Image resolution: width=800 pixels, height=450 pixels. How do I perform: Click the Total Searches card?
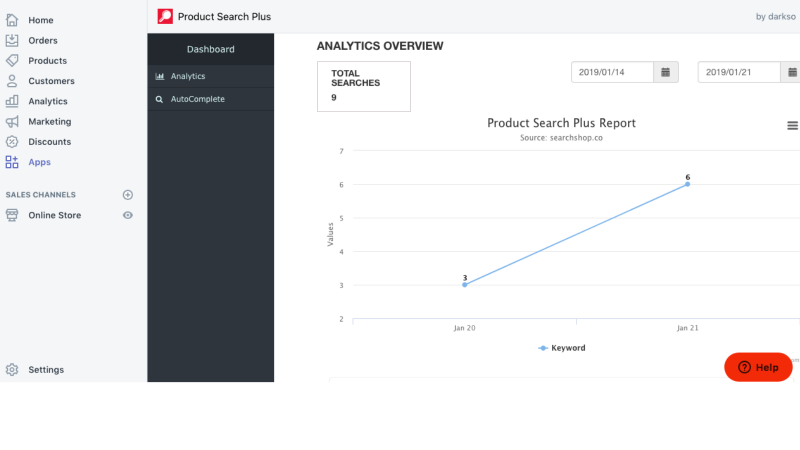click(x=364, y=86)
